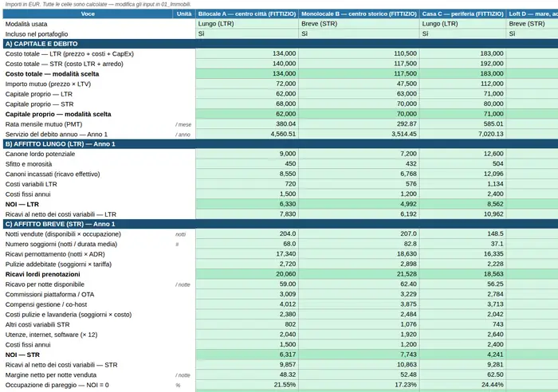The image size is (558, 392).
Task: Select 'Capitale proprio — modalità scelta' label
Action: 58,114
